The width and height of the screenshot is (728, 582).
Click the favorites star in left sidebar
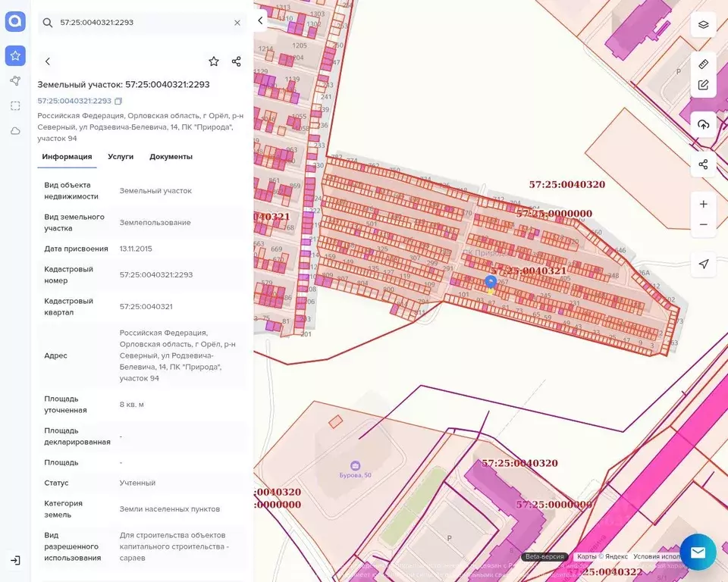[15, 56]
